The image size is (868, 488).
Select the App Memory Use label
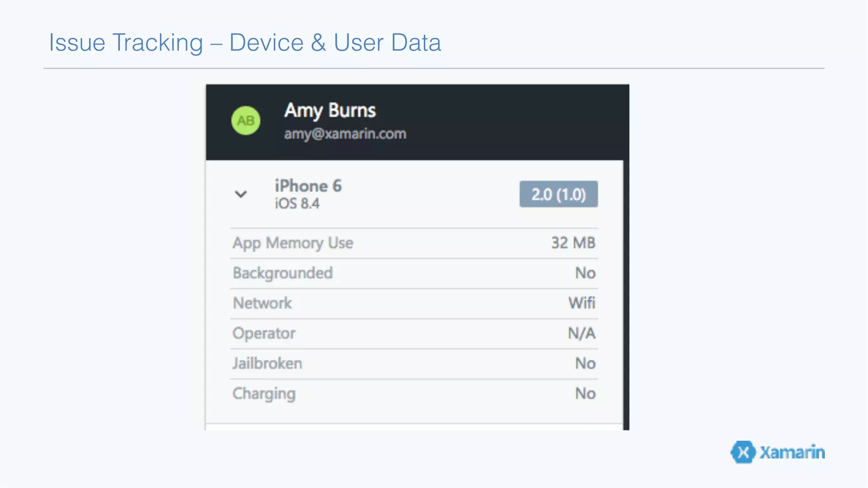click(x=293, y=243)
